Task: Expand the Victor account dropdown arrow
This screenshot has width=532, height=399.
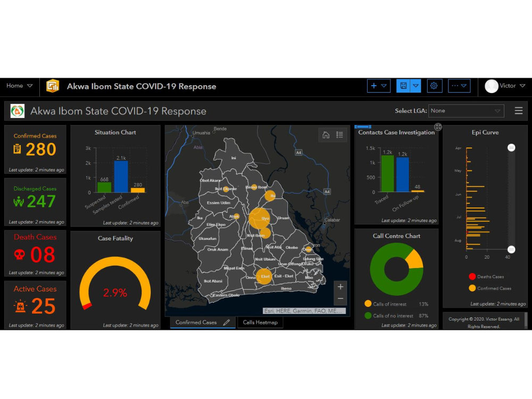Action: tap(522, 86)
